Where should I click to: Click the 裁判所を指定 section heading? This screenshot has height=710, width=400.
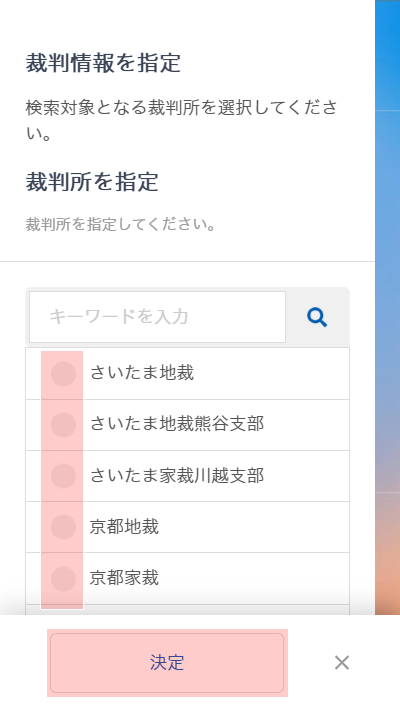92,182
